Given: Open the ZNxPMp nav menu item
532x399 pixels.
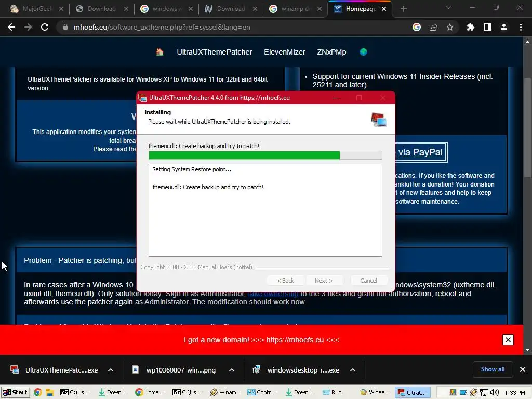Looking at the screenshot, I should pos(331,52).
